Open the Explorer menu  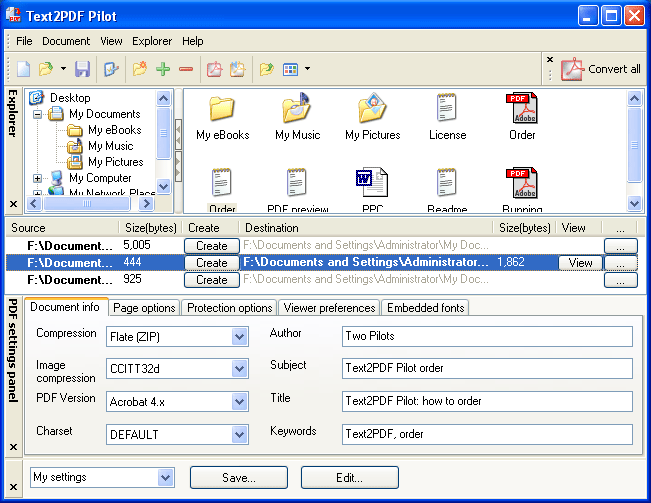[x=152, y=41]
